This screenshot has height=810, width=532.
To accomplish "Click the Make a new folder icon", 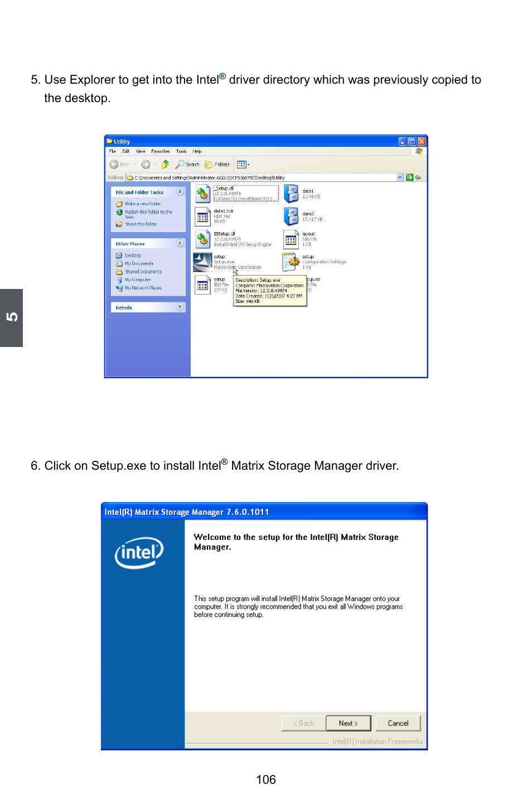I will click(119, 204).
